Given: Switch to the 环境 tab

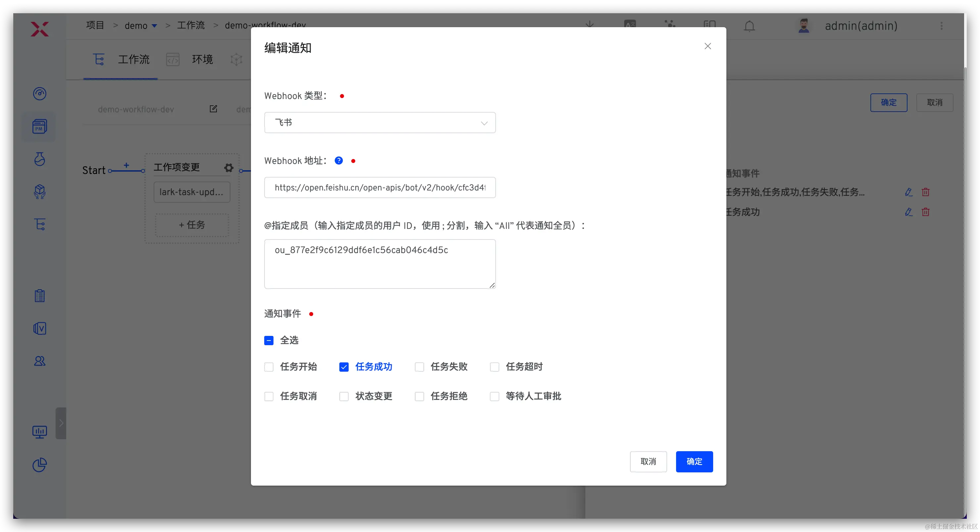Looking at the screenshot, I should coord(202,59).
